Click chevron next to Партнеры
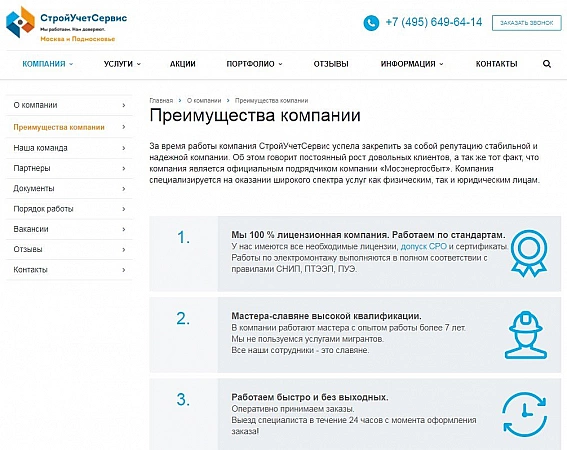The width and height of the screenshot is (567, 450). [x=124, y=168]
